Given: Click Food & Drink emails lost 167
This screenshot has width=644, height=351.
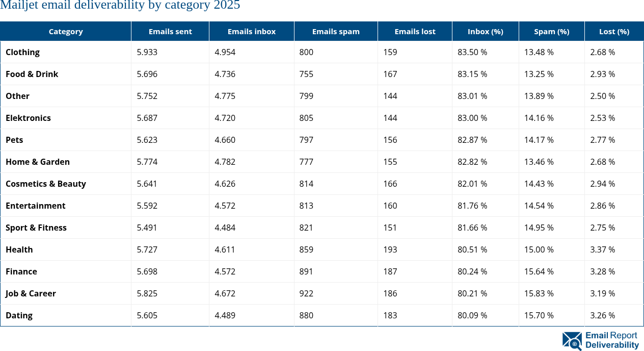Looking at the screenshot, I should (390, 74).
